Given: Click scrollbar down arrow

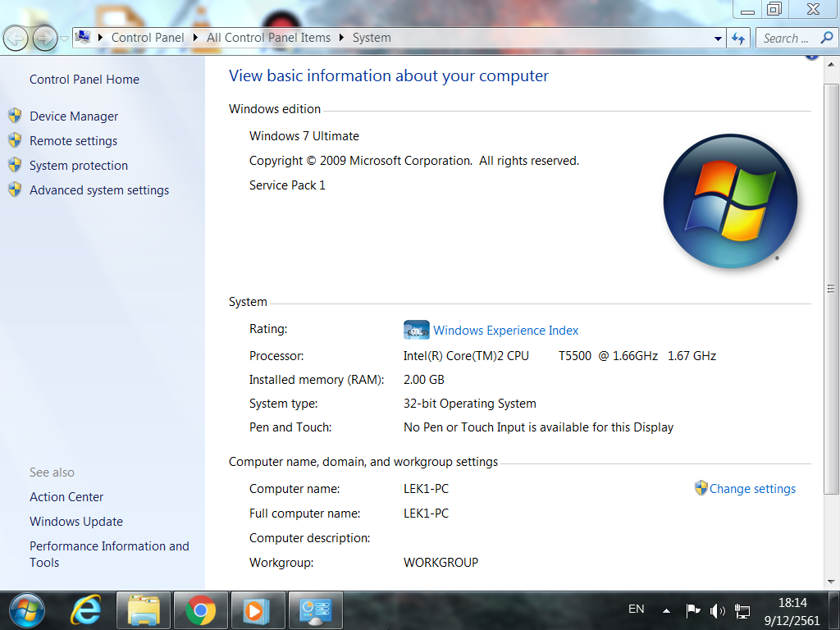Looking at the screenshot, I should (832, 582).
